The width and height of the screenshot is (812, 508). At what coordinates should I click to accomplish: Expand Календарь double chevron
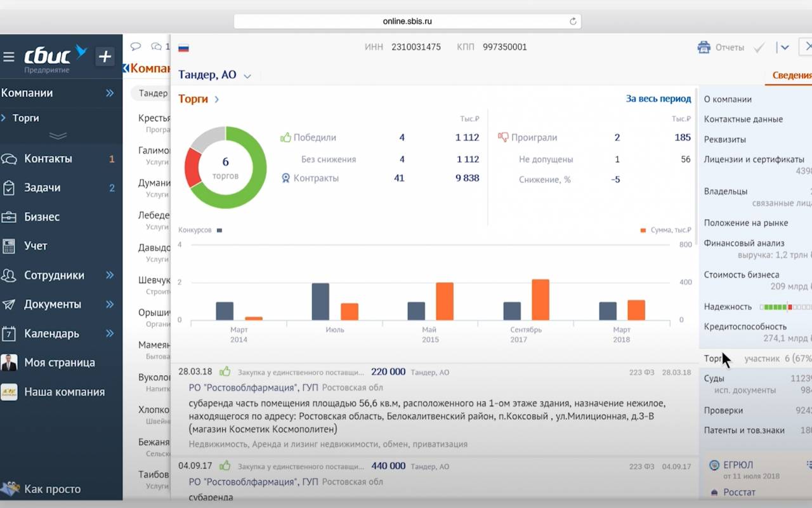pos(110,333)
